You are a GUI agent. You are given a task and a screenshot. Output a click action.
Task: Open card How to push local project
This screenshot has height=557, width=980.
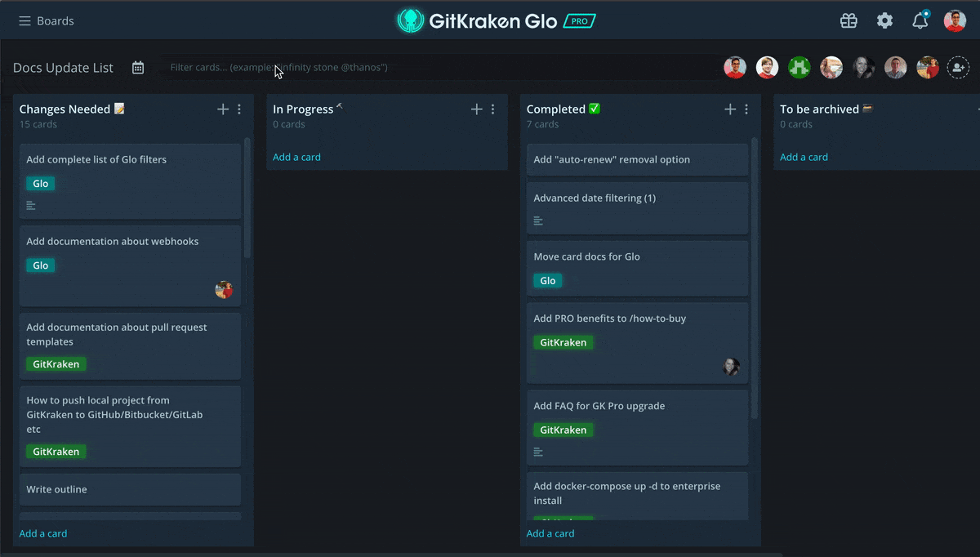point(130,426)
